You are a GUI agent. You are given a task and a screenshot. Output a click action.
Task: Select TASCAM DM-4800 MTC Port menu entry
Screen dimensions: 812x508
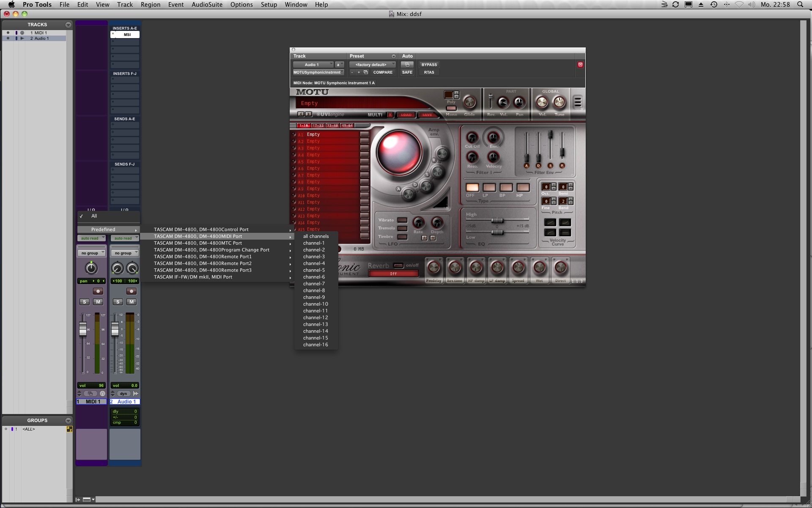(x=217, y=243)
